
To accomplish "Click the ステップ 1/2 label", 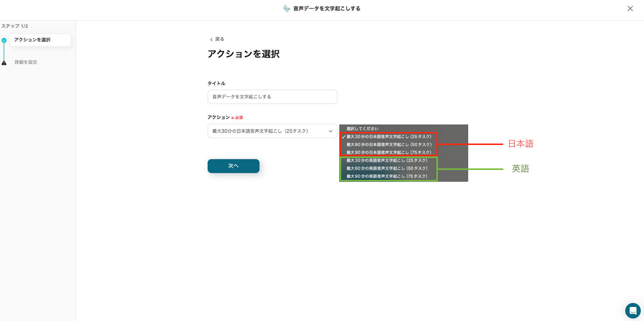I will (x=14, y=26).
